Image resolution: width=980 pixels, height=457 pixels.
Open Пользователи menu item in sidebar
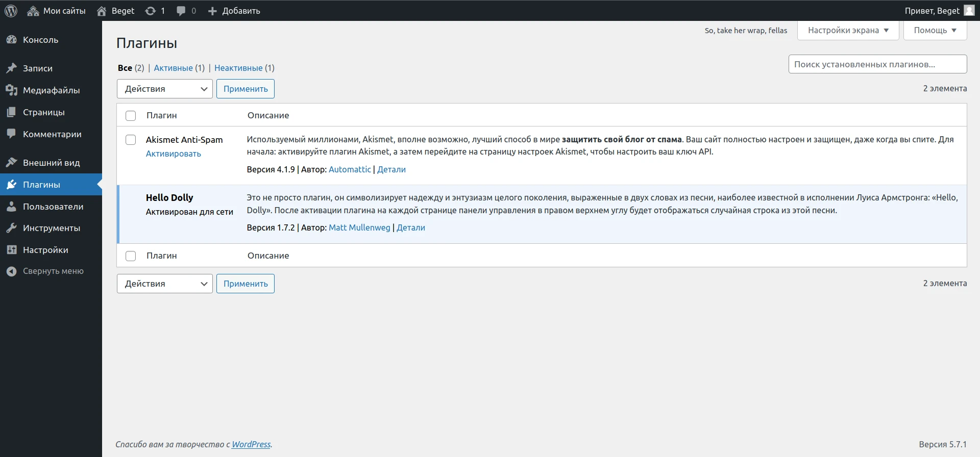pyautogui.click(x=53, y=207)
